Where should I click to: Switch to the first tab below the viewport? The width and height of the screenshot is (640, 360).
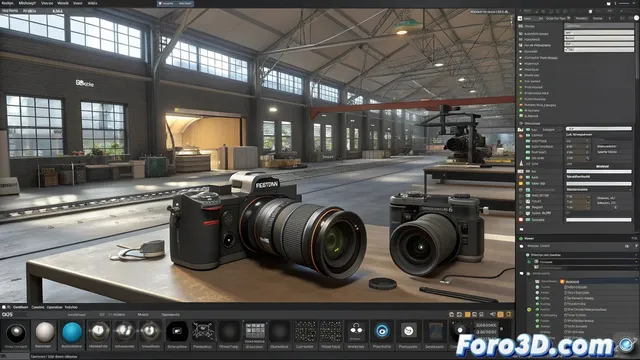[20, 307]
